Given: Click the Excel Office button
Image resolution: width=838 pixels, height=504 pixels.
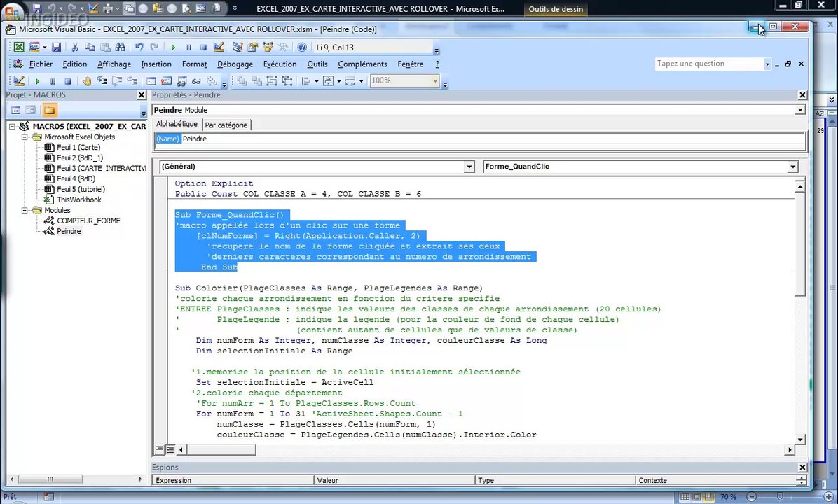Looking at the screenshot, I should (12, 12).
